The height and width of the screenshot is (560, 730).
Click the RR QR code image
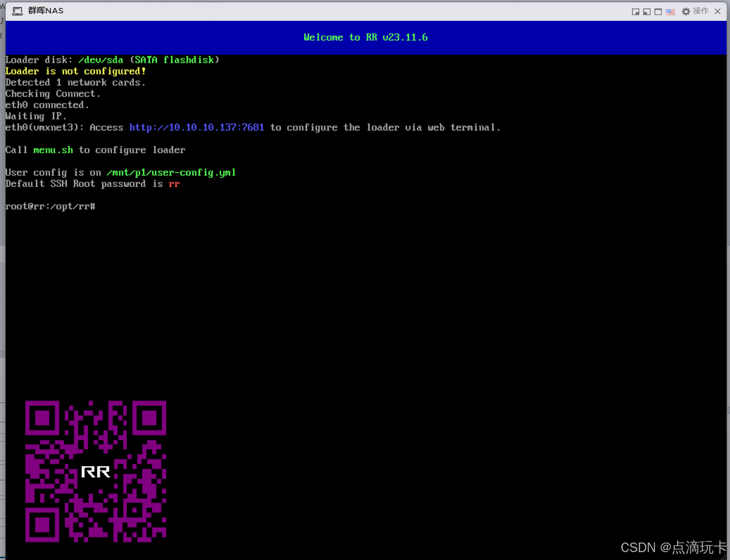pyautogui.click(x=96, y=472)
